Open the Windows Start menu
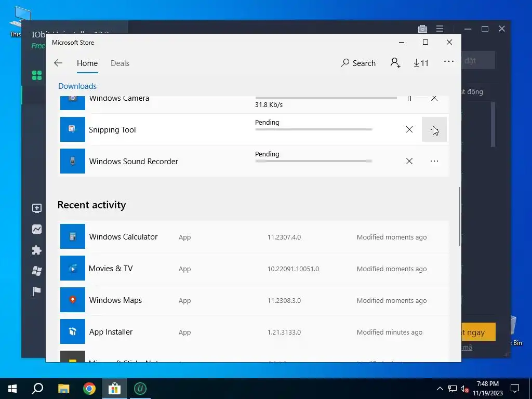The width and height of the screenshot is (532, 399). (x=12, y=389)
